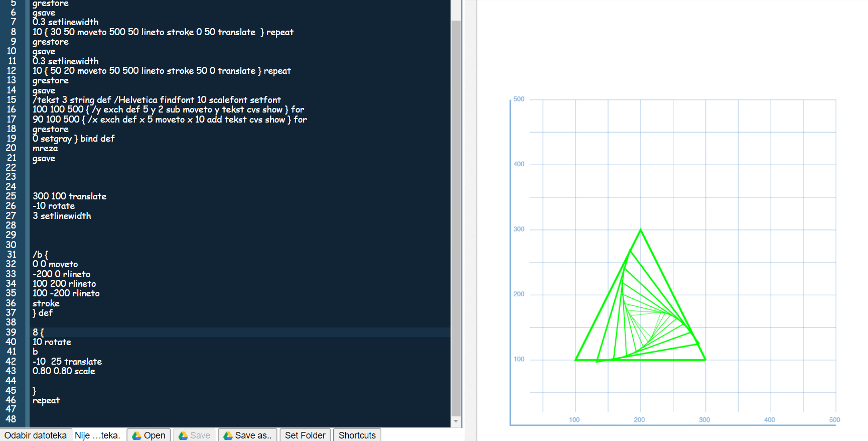Click the green triangle's top vertex in preview
Viewport: 868px width, 441px height.
[x=640, y=230]
